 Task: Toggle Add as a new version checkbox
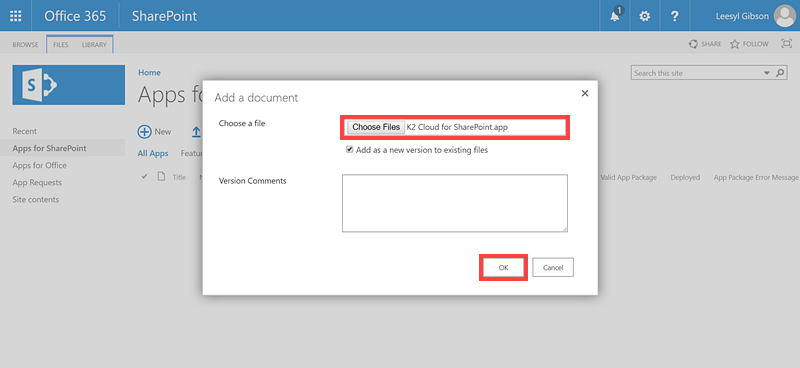[349, 150]
